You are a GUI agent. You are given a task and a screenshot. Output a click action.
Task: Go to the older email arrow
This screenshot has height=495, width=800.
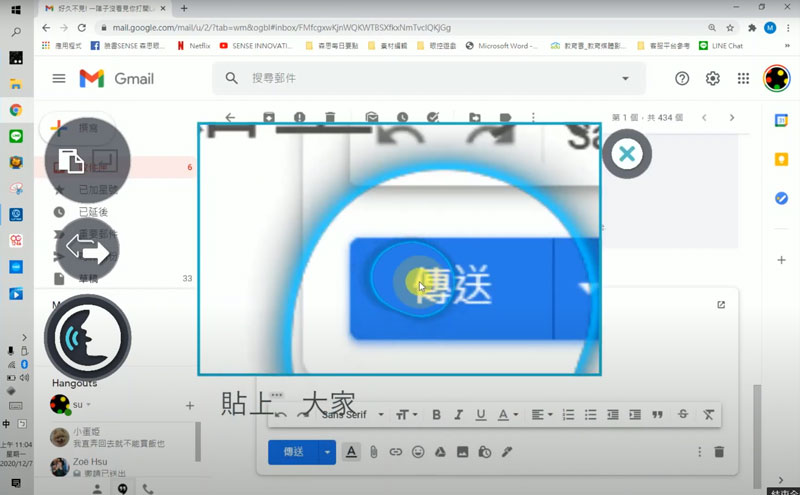732,117
